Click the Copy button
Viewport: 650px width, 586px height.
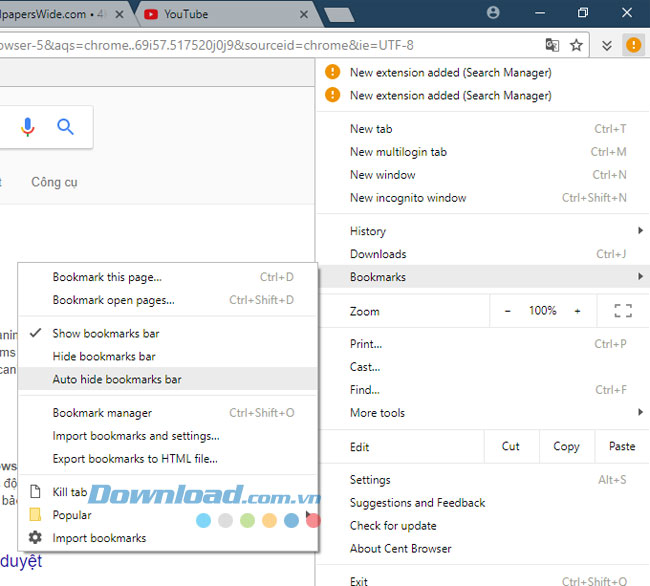[566, 446]
